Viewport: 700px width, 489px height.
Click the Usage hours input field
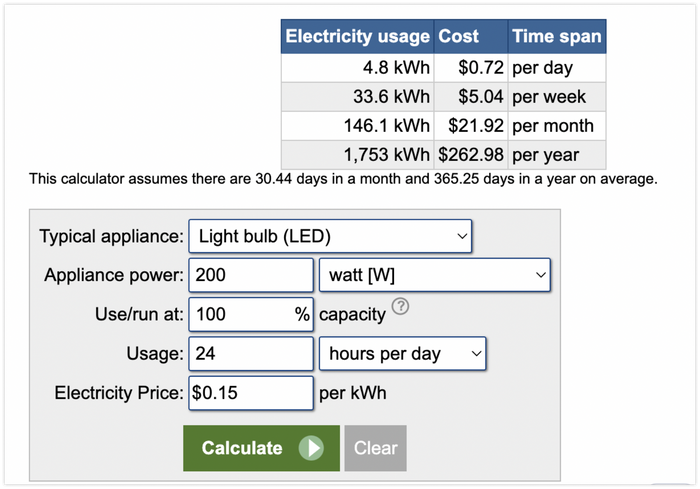pyautogui.click(x=251, y=354)
